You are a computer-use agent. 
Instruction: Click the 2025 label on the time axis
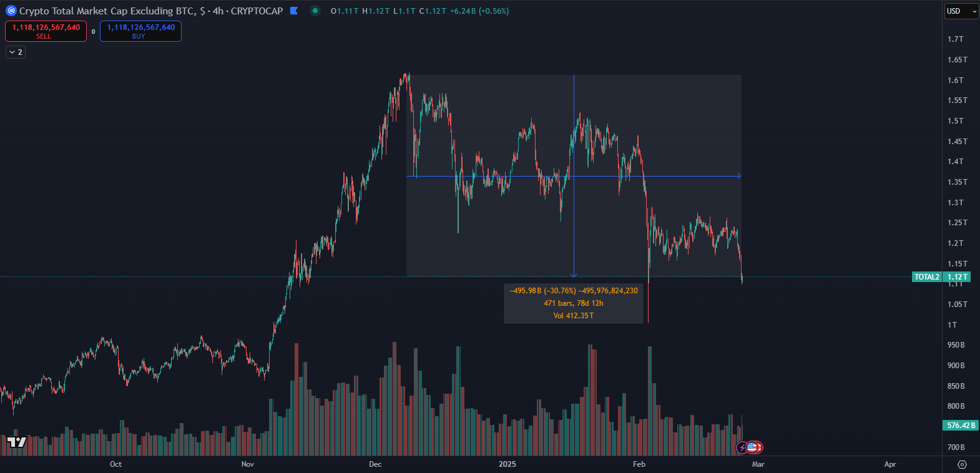507,464
